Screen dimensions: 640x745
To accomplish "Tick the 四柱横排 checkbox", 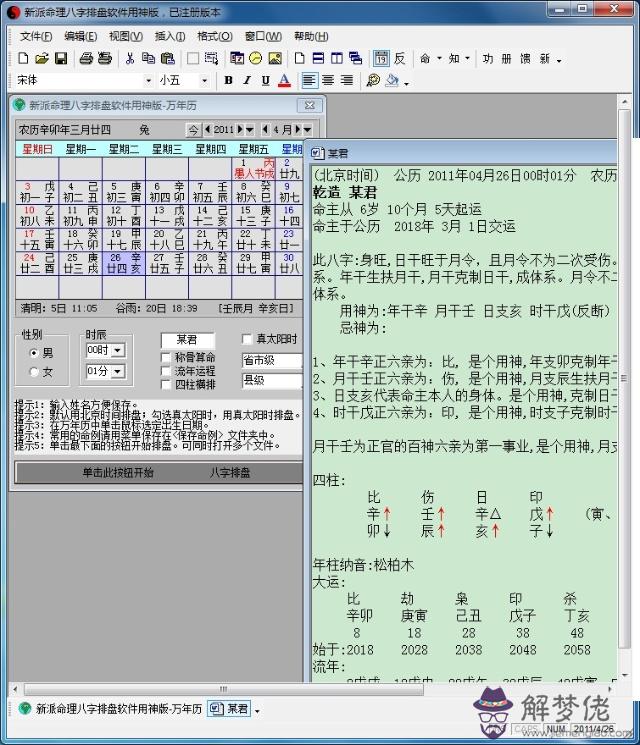I will coord(165,384).
